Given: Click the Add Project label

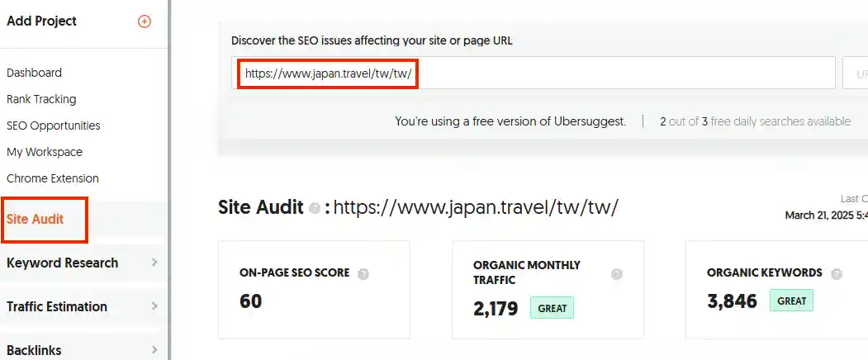Looking at the screenshot, I should coord(41,21).
